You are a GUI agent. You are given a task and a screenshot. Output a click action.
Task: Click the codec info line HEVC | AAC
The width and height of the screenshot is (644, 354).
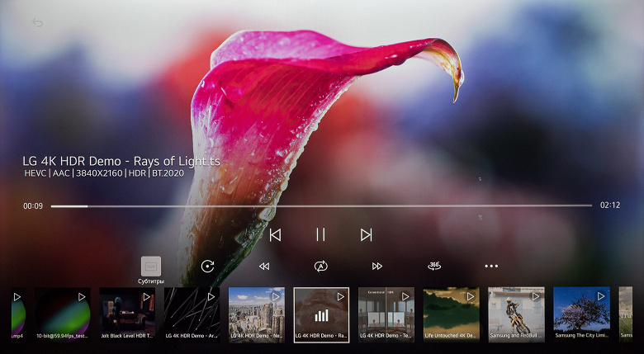click(x=104, y=173)
